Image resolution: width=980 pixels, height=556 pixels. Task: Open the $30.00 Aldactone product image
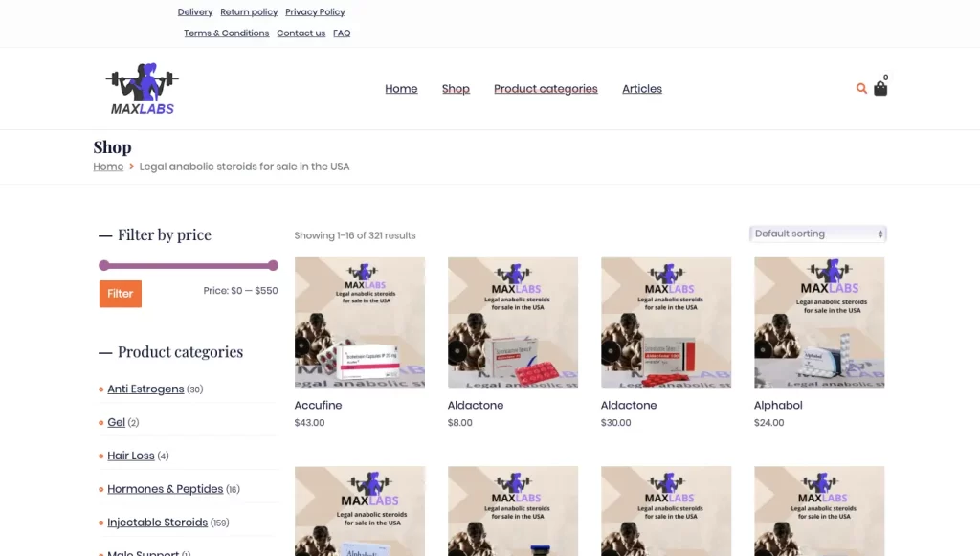click(666, 322)
